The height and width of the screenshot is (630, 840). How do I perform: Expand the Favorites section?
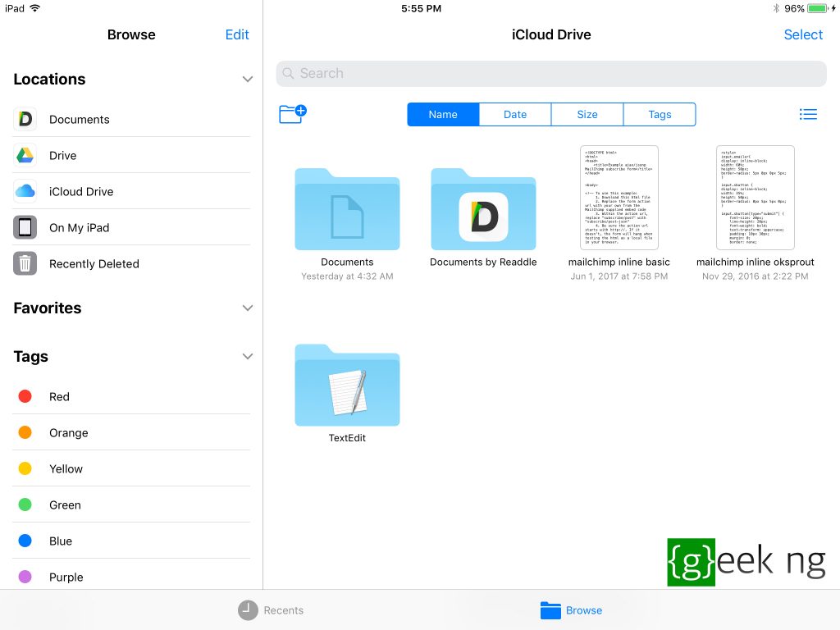248,308
